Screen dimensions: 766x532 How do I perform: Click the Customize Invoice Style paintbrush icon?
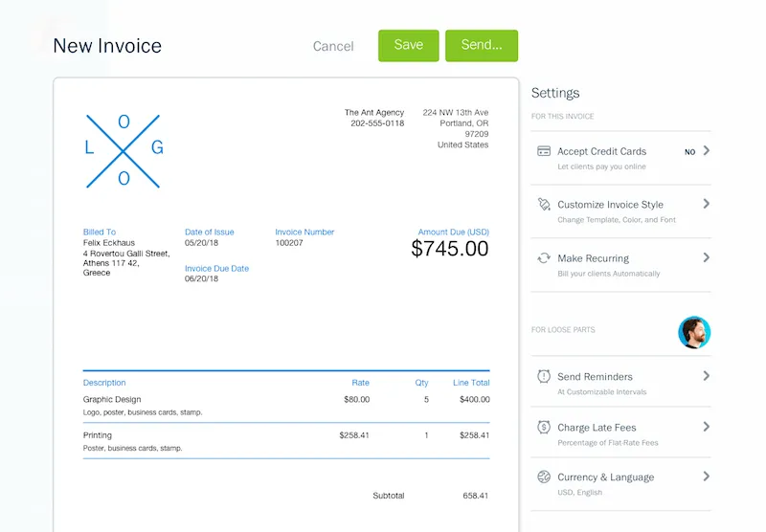[x=543, y=205]
